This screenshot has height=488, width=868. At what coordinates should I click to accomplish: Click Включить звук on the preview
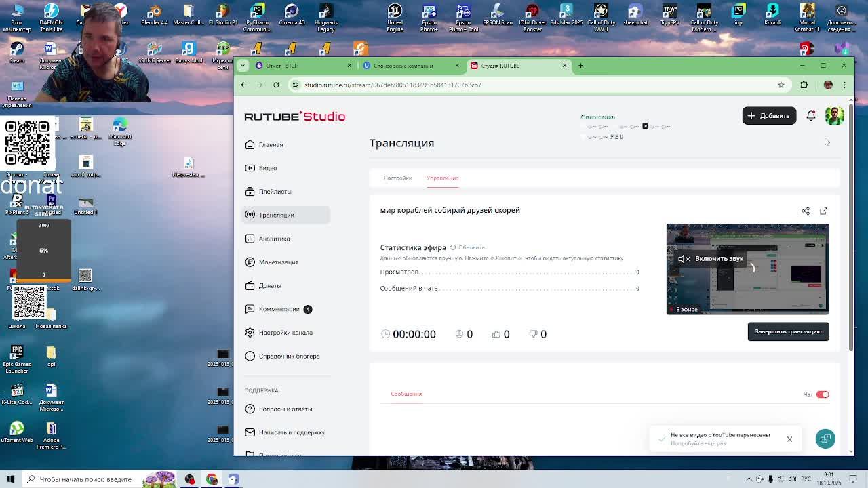[711, 258]
